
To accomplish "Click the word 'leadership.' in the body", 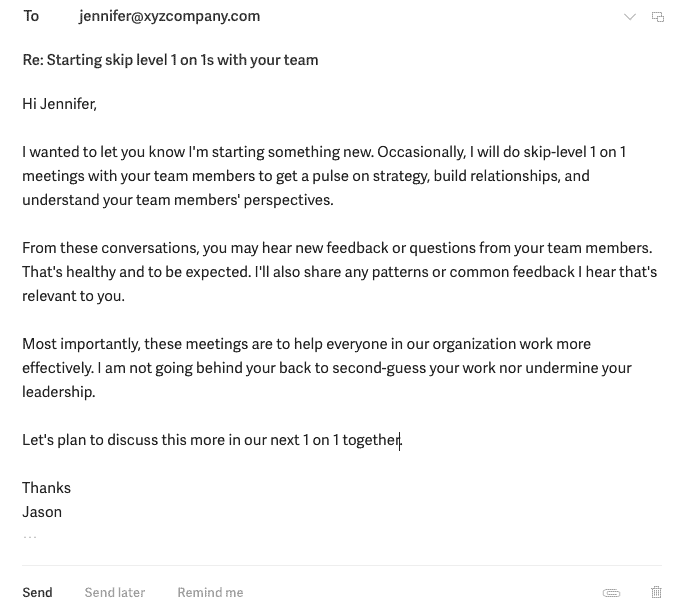I will click(x=59, y=392).
